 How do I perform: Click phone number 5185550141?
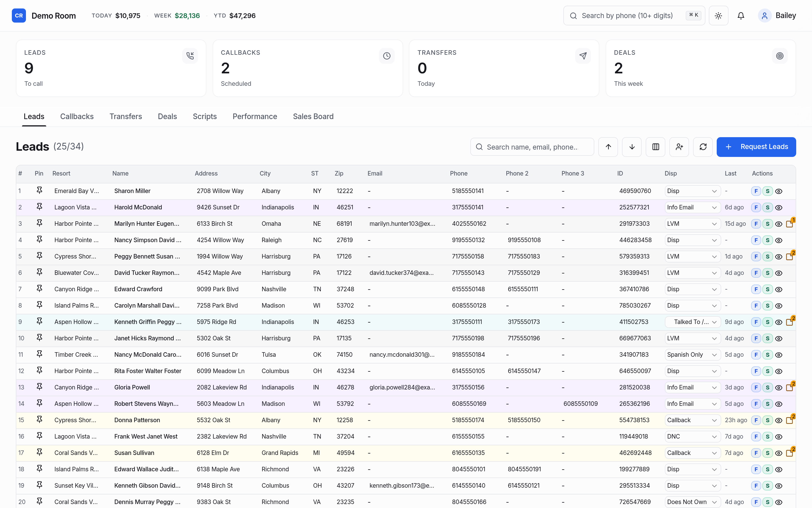[467, 191]
